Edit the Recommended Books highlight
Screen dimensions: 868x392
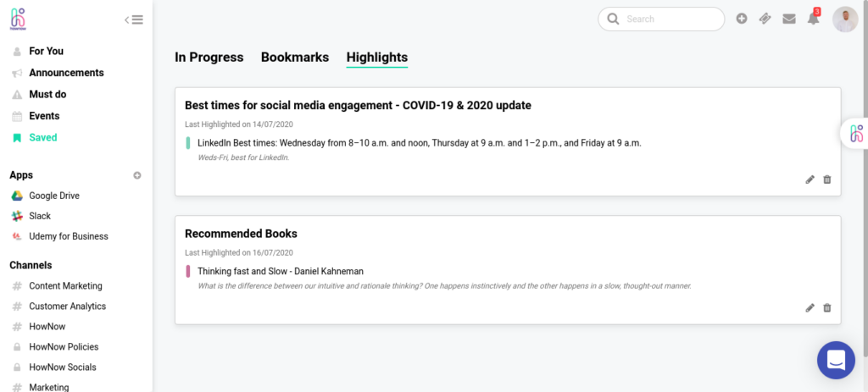(810, 308)
